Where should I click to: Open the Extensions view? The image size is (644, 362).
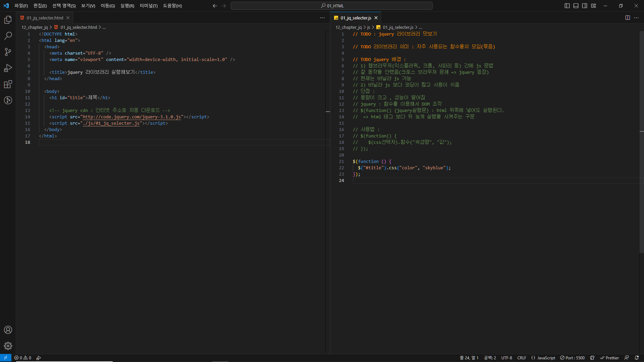pyautogui.click(x=8, y=84)
